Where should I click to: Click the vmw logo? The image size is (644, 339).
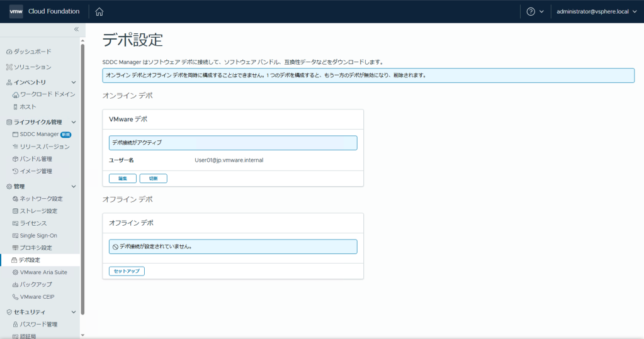16,11
